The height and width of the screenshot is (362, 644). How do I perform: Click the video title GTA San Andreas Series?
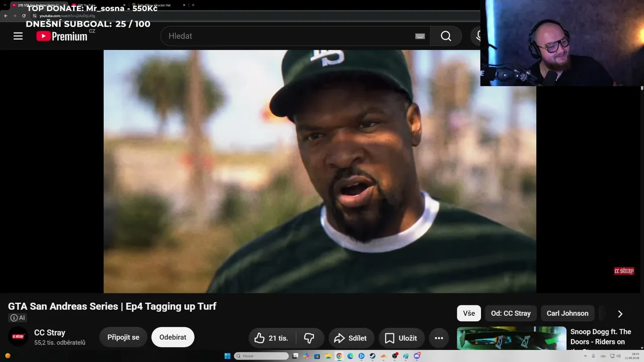coord(112,306)
